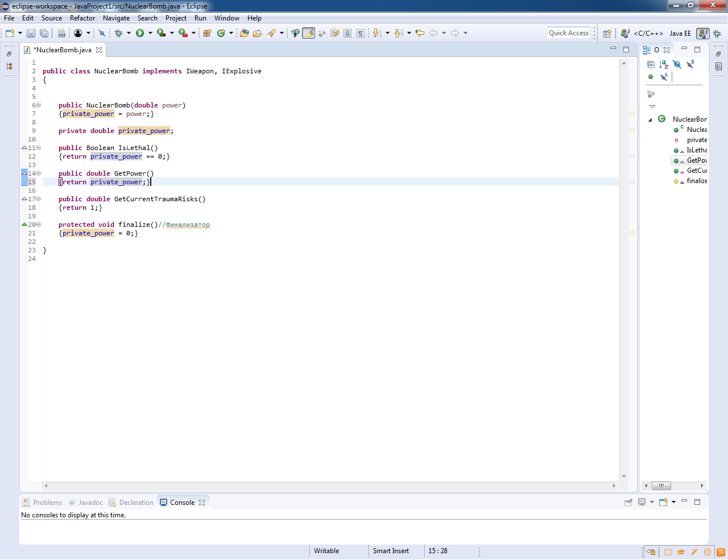Screen dimensions: 728x560
Task: Click the editor horizontal scrollbar
Action: (330, 486)
